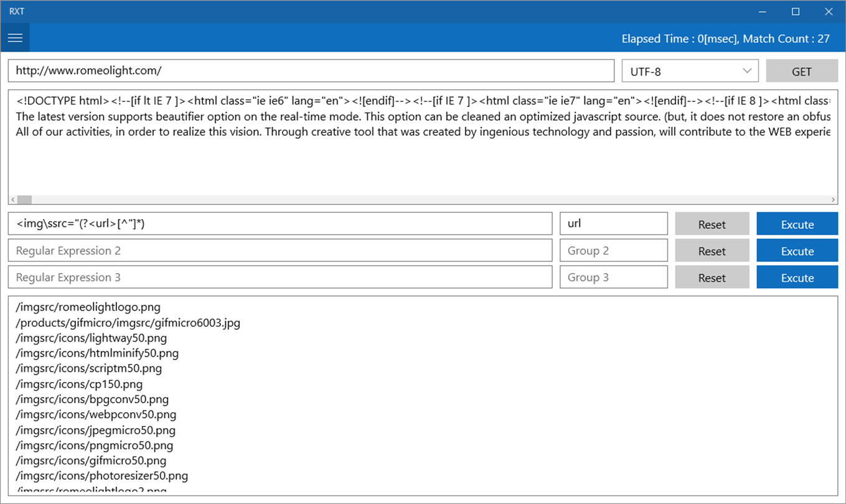This screenshot has height=504, width=846.
Task: Select result /imgsrc/icons/lightway50.png
Action: click(x=92, y=338)
